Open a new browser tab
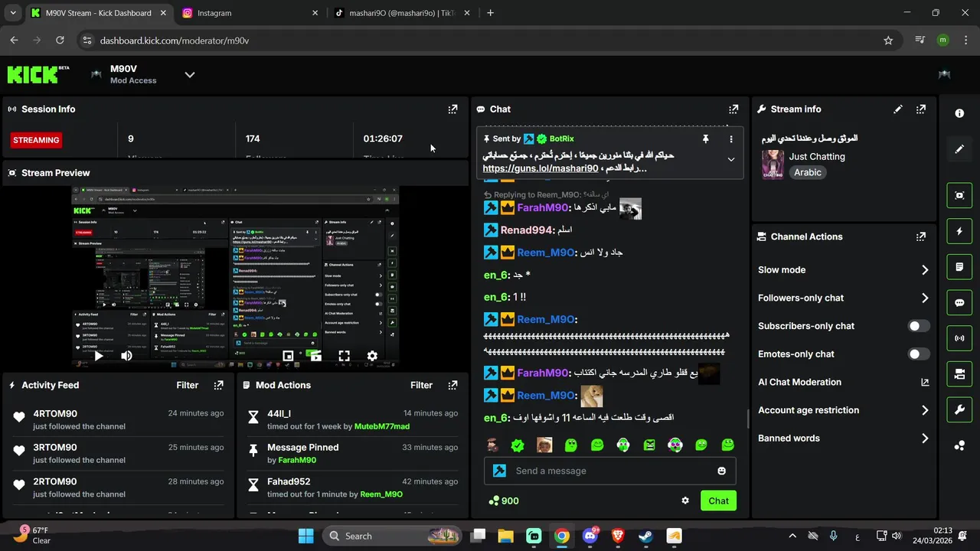This screenshot has height=551, width=980. pos(490,13)
